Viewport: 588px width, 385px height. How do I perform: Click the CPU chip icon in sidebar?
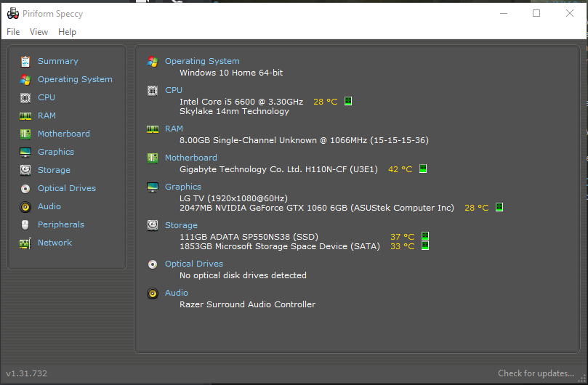click(x=25, y=98)
